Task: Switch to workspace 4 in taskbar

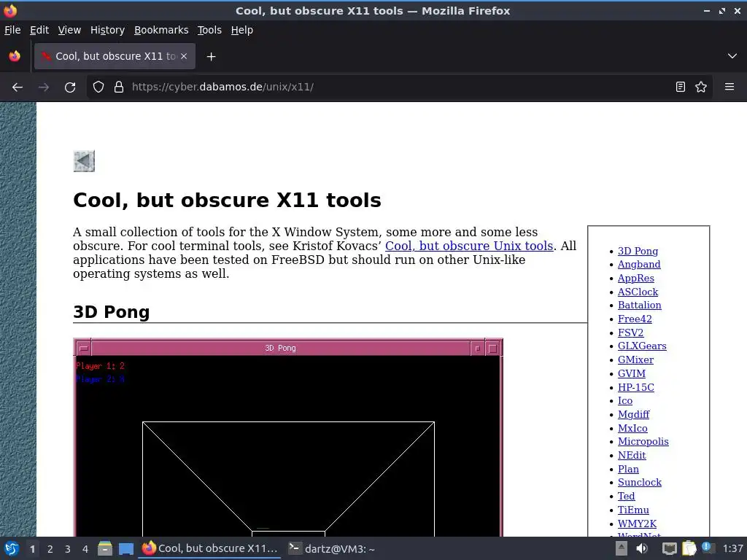Action: pos(85,549)
